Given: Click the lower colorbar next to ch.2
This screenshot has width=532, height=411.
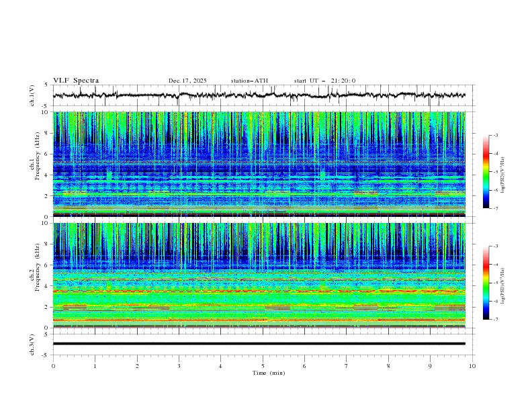Looking at the screenshot, I should [x=486, y=283].
